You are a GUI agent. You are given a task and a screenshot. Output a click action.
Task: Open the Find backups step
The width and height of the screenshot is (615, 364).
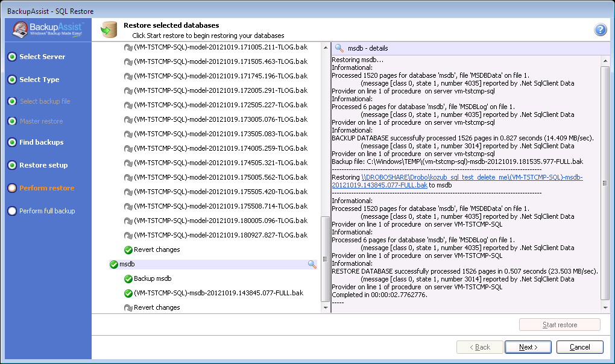41,142
